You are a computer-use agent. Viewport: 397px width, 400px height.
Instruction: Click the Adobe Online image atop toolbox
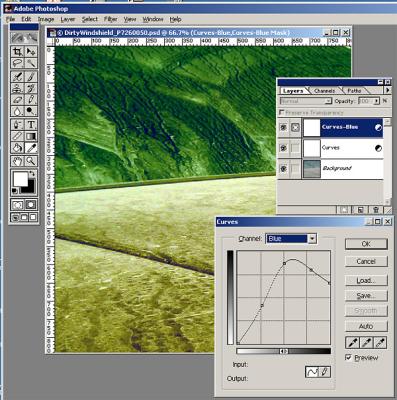(24, 37)
